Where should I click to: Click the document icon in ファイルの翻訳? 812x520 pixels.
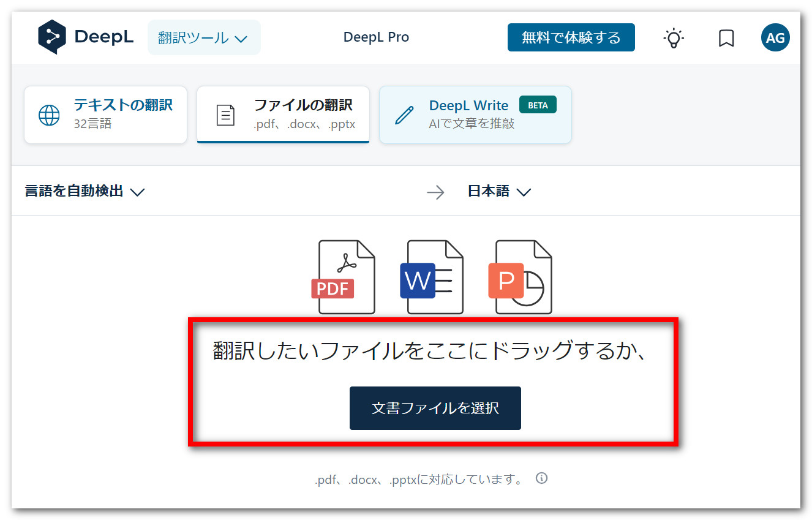226,115
